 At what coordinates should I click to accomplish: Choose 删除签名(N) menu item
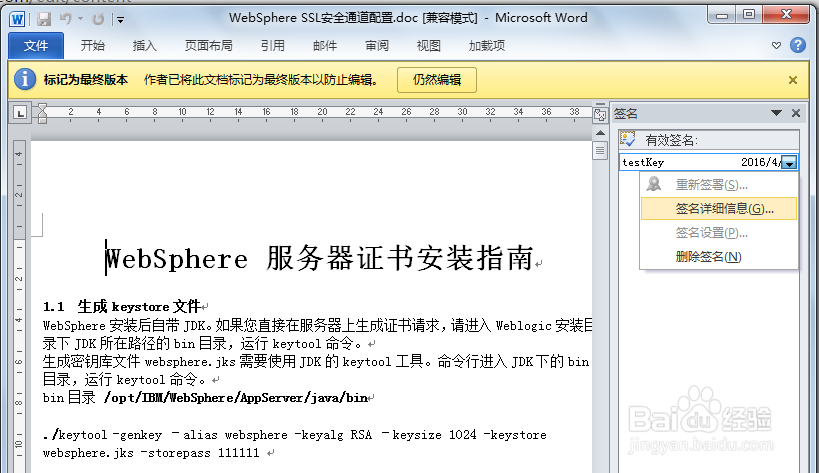[x=719, y=257]
